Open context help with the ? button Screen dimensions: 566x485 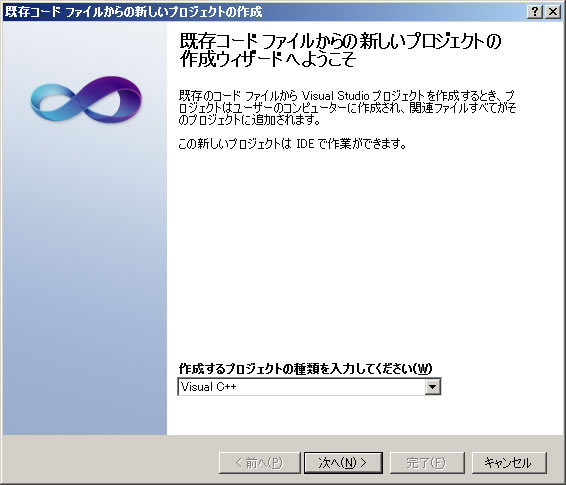coord(535,12)
